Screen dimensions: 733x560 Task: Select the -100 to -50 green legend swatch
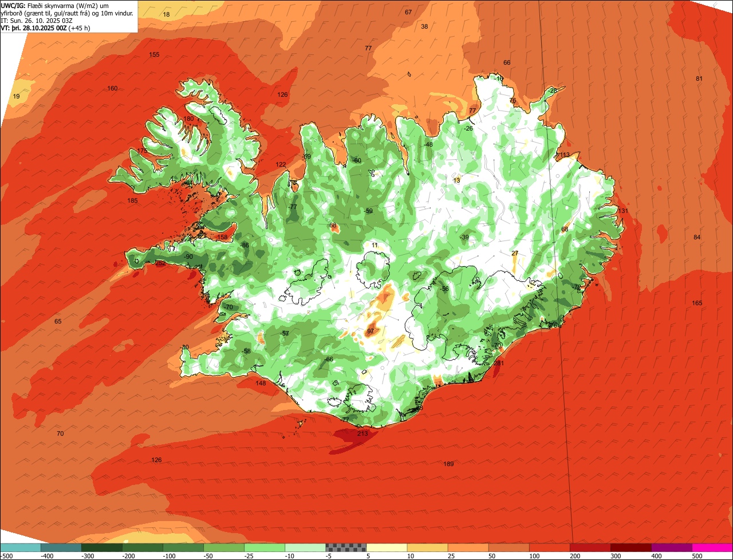183,547
